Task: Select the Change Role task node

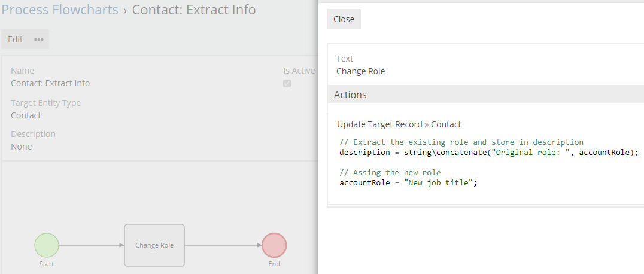Action: 154,245
